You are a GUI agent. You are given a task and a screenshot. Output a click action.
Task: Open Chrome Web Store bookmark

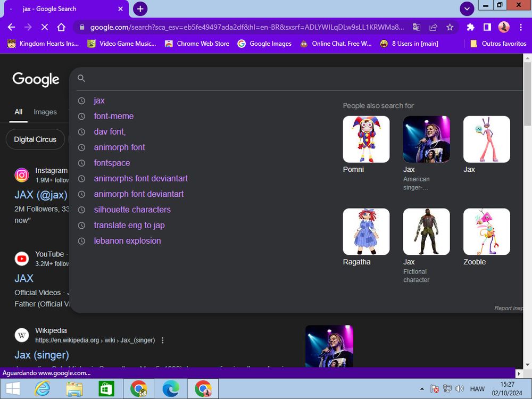[197, 44]
